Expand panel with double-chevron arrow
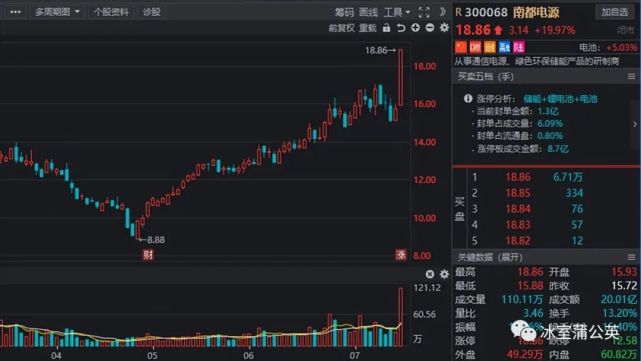 443,12
